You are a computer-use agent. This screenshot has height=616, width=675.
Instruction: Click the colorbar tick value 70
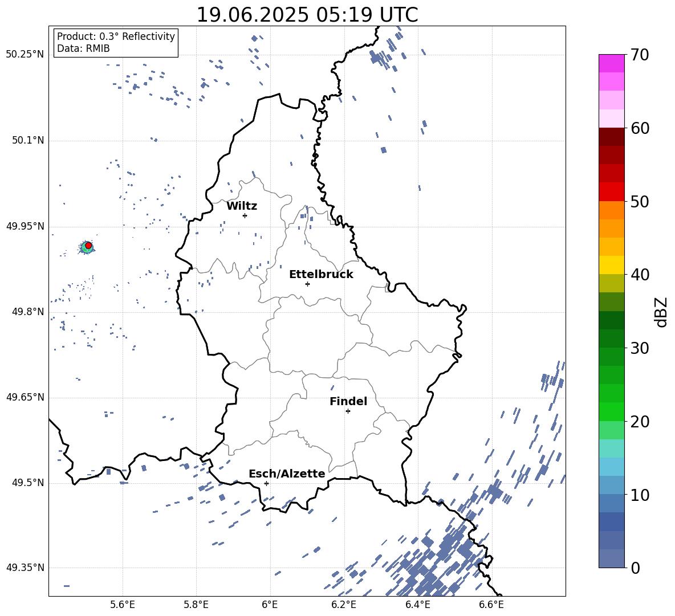click(639, 55)
